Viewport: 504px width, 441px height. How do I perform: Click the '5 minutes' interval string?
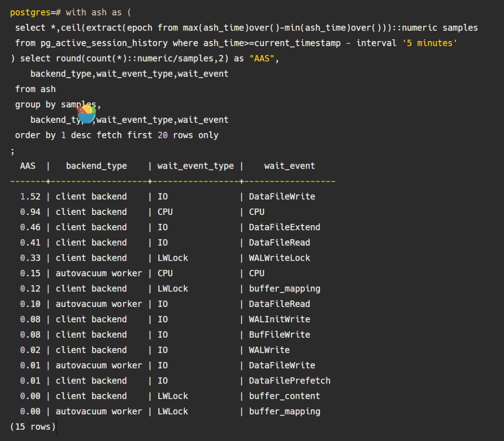point(429,43)
